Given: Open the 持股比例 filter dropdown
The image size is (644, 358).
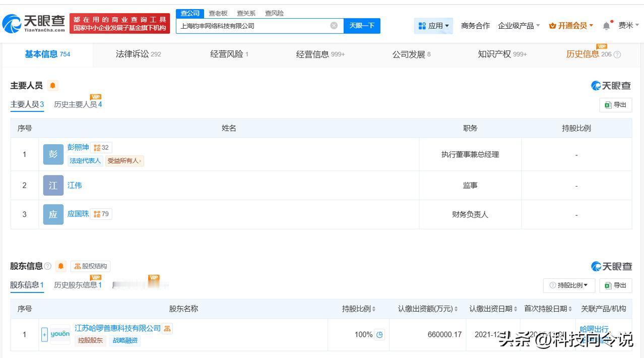Looking at the screenshot, I should coord(569,285).
